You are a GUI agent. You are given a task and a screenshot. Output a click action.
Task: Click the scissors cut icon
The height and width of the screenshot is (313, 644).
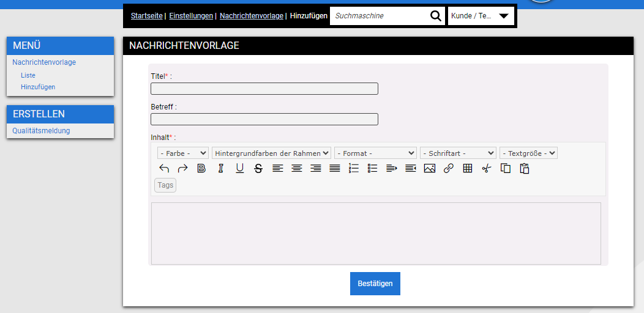[487, 169]
